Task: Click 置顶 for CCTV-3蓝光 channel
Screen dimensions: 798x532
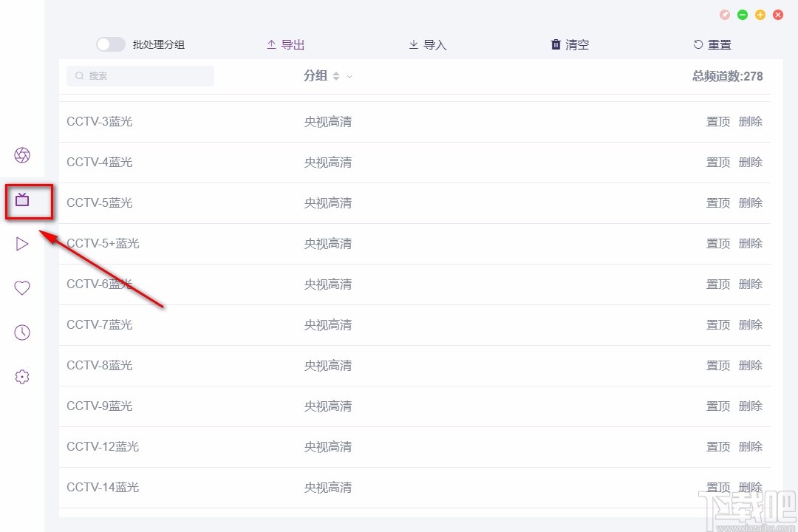Action: tap(717, 121)
